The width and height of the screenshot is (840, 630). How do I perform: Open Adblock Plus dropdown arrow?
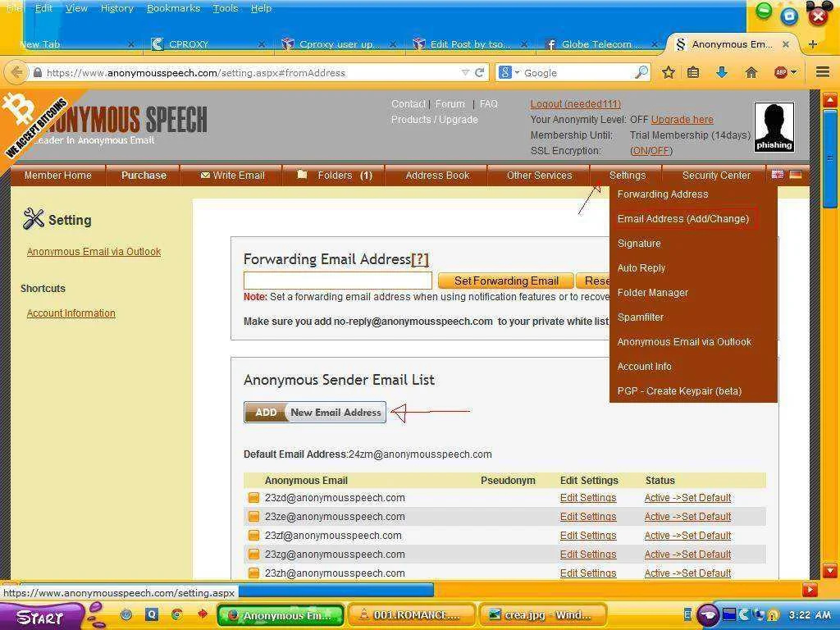pyautogui.click(x=793, y=72)
